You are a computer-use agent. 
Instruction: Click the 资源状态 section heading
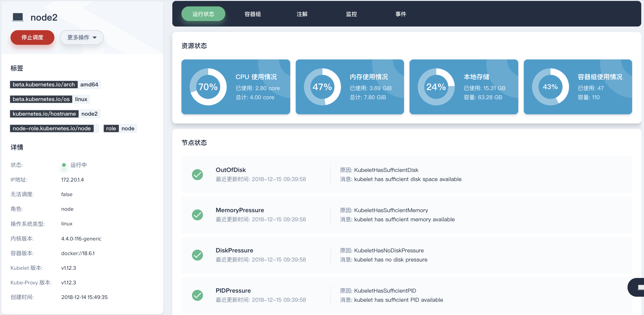(x=194, y=46)
